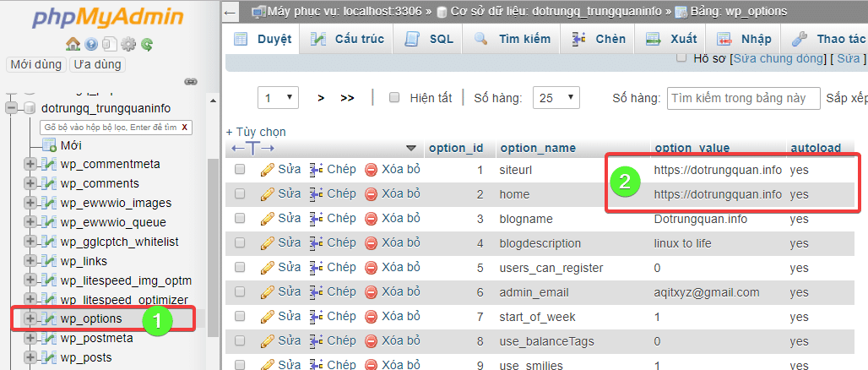The image size is (868, 370).
Task: Tick the checkbox for the start_of_week row
Action: pos(241,317)
